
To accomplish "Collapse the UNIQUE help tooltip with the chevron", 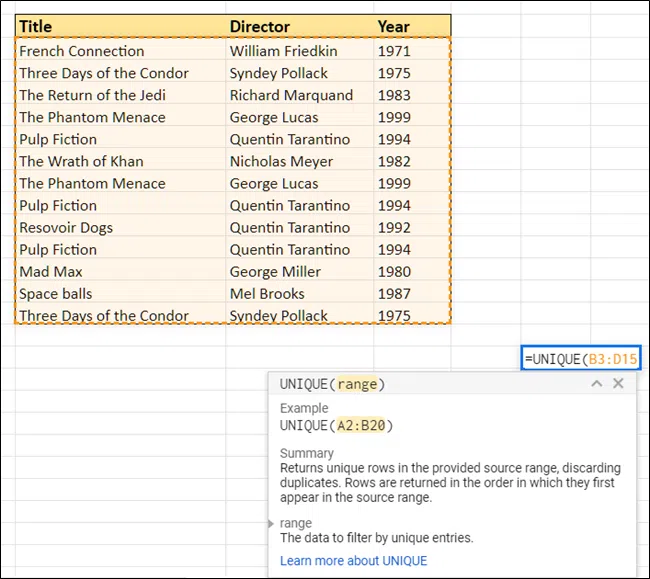I will pyautogui.click(x=597, y=384).
